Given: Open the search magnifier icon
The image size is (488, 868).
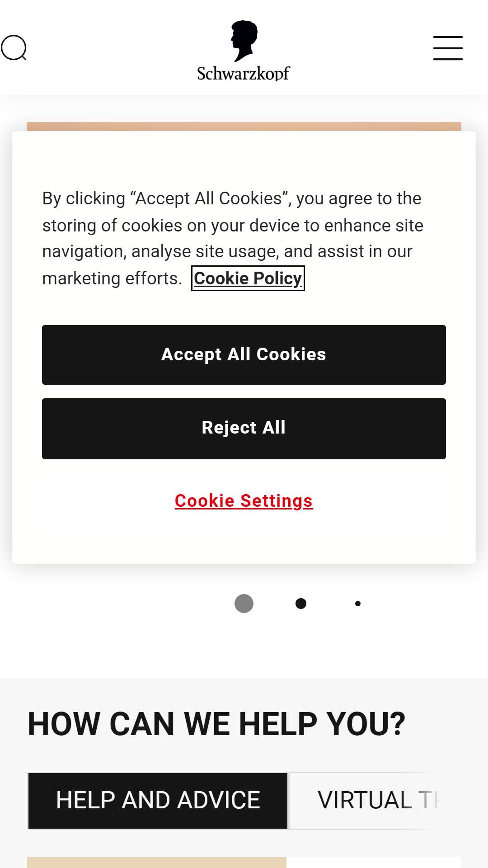Looking at the screenshot, I should pyautogui.click(x=14, y=48).
